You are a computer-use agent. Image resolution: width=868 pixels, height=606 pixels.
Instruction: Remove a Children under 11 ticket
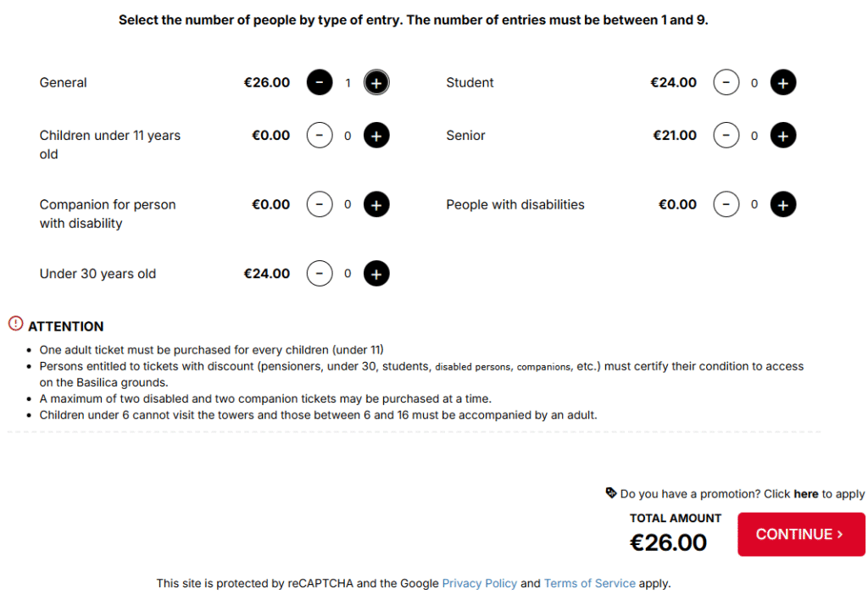click(x=320, y=136)
